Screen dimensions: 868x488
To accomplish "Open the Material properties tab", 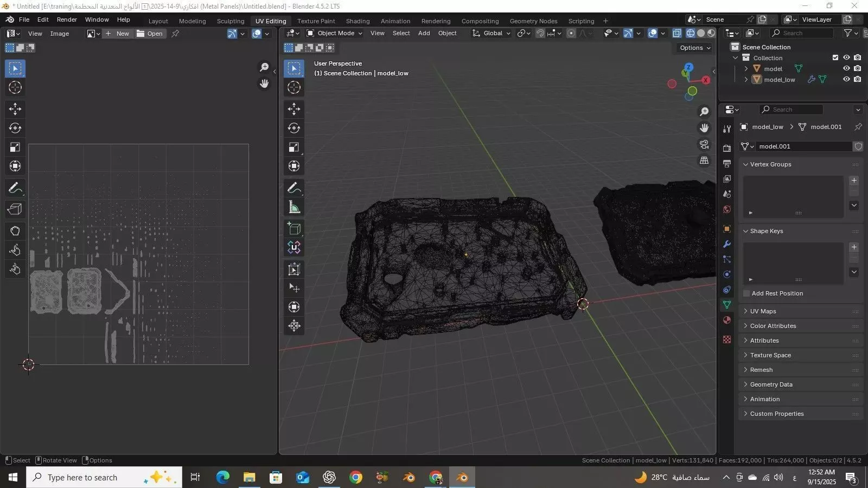I will pos(727,320).
